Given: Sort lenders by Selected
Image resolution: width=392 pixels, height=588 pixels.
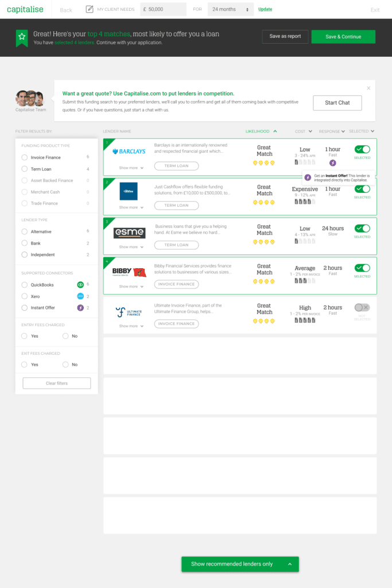Looking at the screenshot, I should point(361,131).
